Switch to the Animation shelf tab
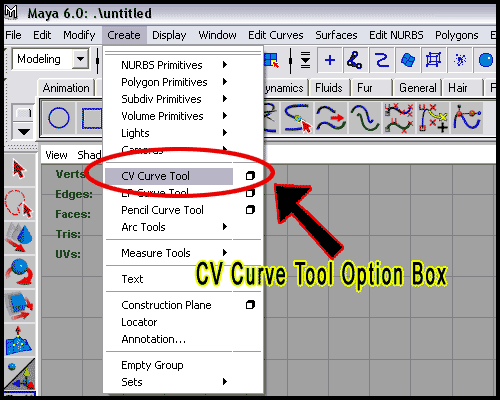 pos(66,88)
